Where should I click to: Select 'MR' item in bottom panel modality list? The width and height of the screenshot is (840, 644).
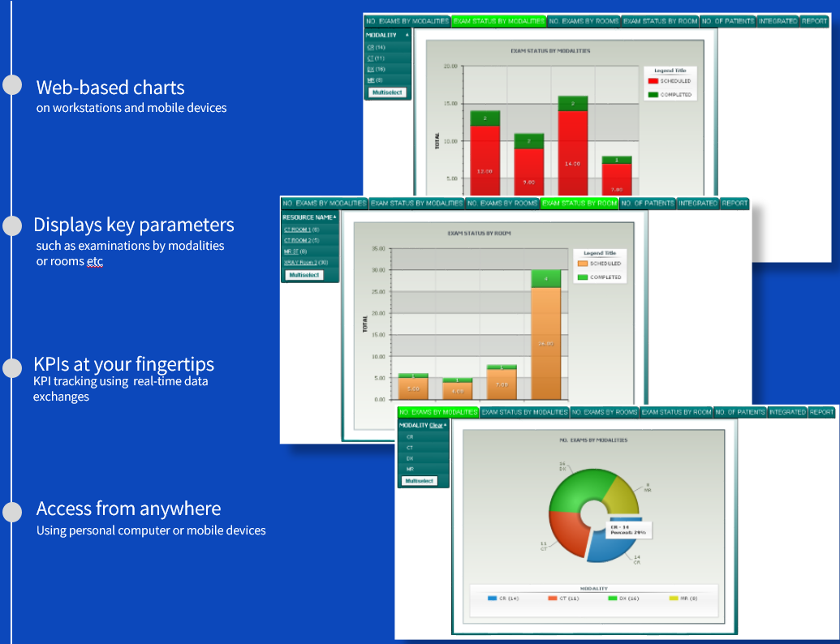(410, 469)
